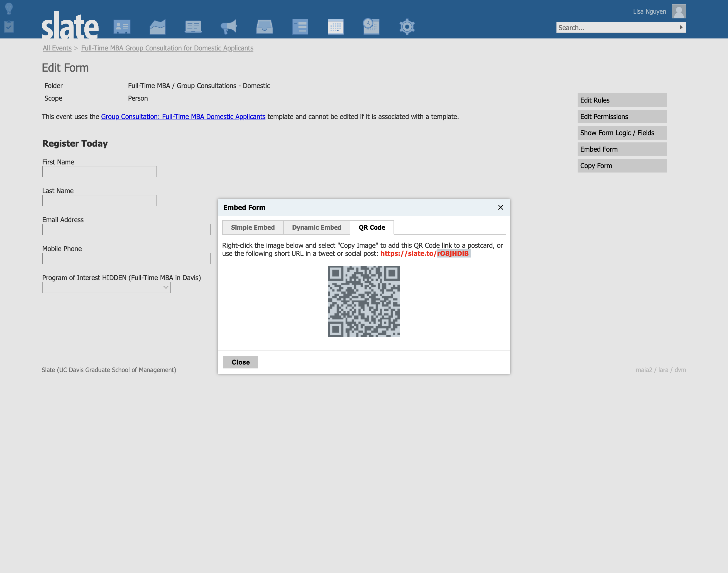
Task: Open the Group Consultation template link
Action: pyautogui.click(x=183, y=117)
